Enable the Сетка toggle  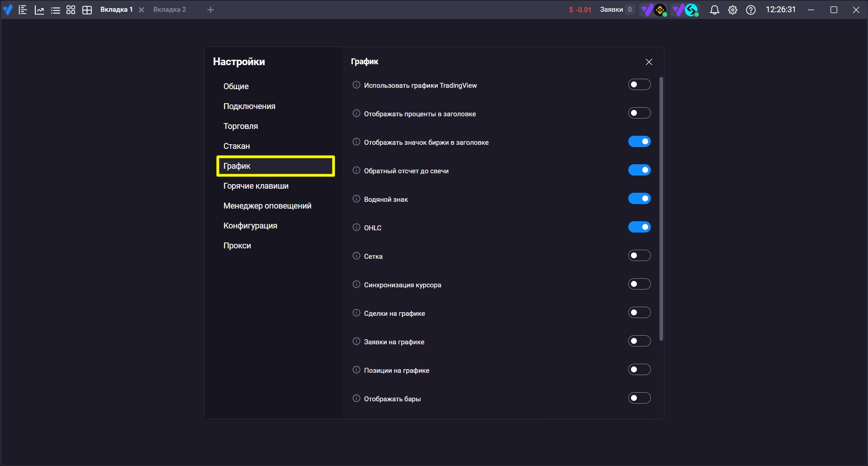click(x=639, y=256)
